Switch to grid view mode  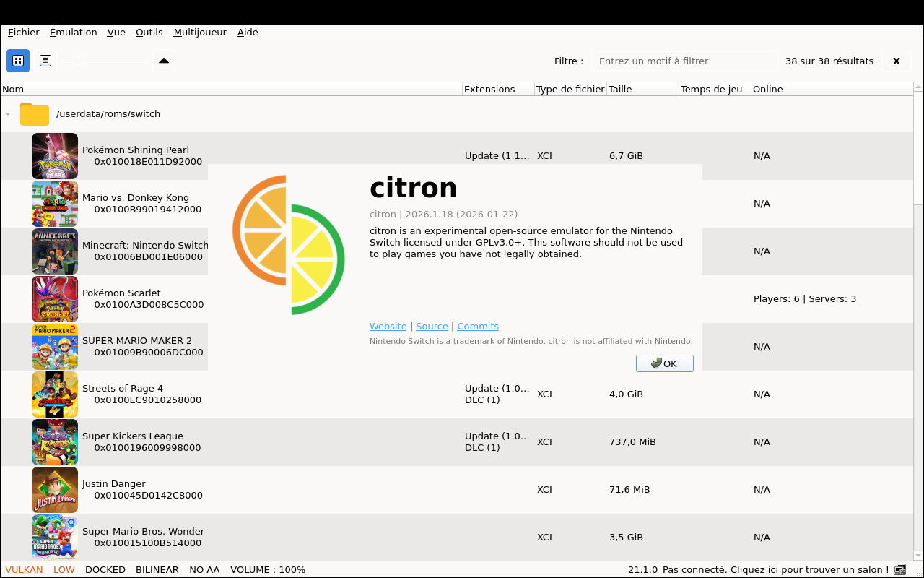click(18, 61)
